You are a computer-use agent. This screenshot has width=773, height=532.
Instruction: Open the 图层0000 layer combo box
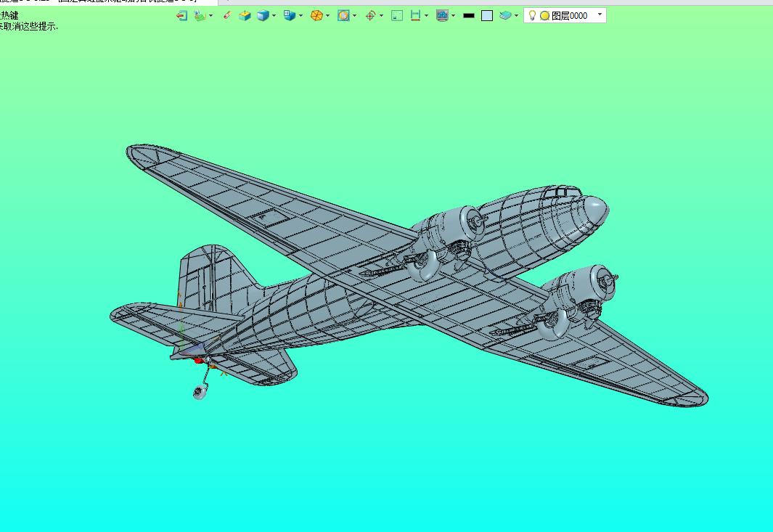pyautogui.click(x=565, y=15)
